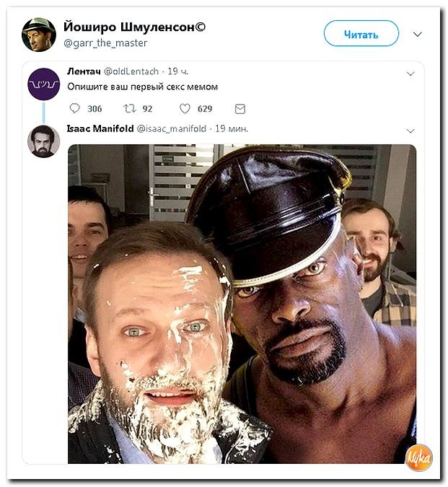Image resolution: width=448 pixels, height=487 pixels.
Task: Click the Йоширо Шмуленсон profile picture
Action: 38,35
